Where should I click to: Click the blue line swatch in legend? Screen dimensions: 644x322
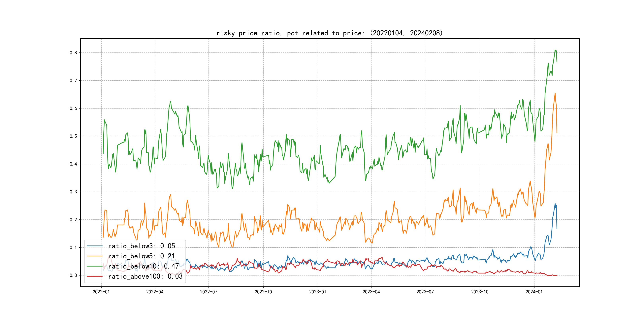pos(94,246)
